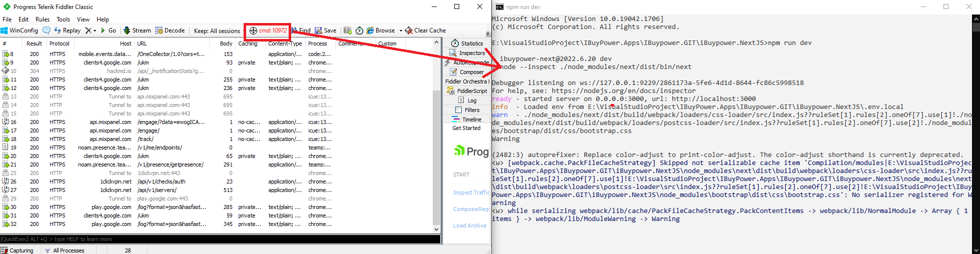Pick process target with crosshair icon
The image size is (980, 254).
pos(253,30)
